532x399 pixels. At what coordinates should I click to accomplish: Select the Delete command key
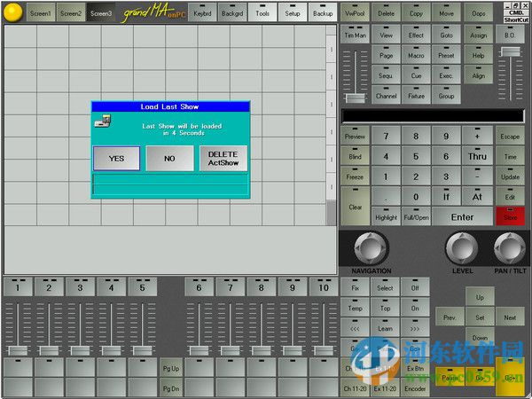point(386,13)
